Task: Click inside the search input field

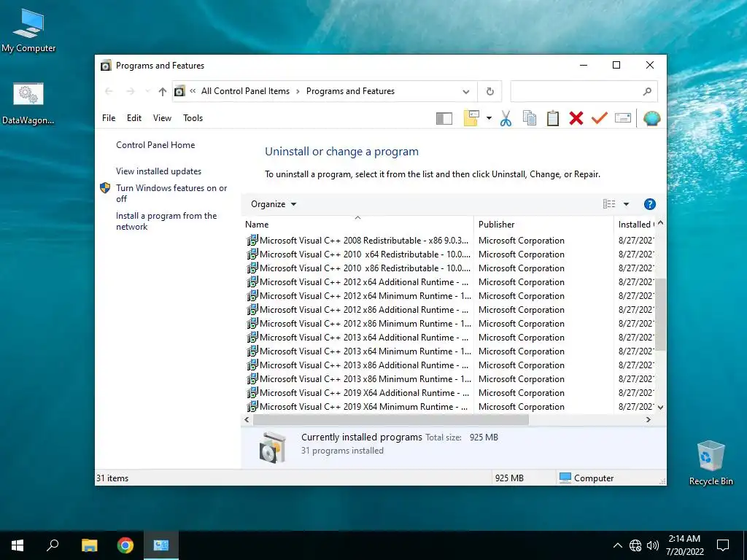Action: (575, 91)
